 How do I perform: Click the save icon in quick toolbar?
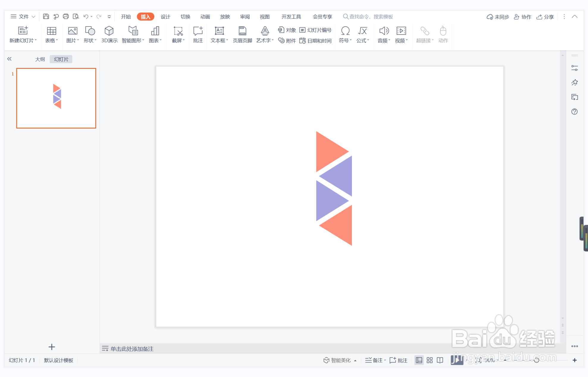click(x=46, y=17)
